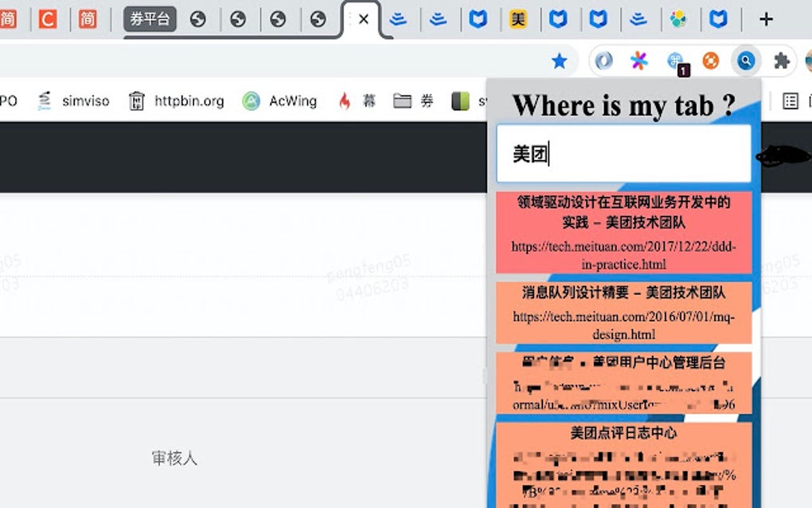Select the 美 pinned tab
The image size is (812, 508).
tap(518, 18)
